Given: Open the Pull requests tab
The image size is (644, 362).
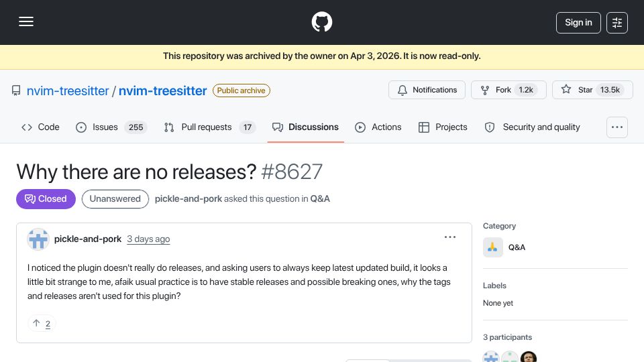Looking at the screenshot, I should click(x=209, y=127).
